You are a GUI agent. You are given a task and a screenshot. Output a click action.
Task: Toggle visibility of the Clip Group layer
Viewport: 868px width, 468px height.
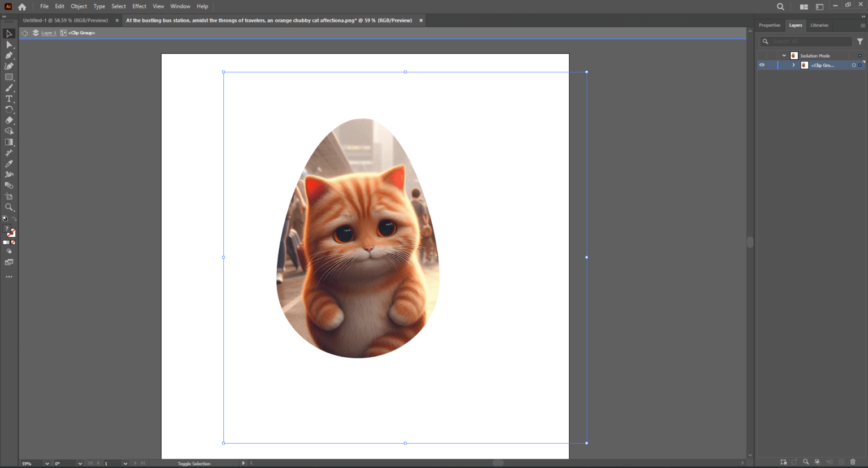pyautogui.click(x=762, y=64)
